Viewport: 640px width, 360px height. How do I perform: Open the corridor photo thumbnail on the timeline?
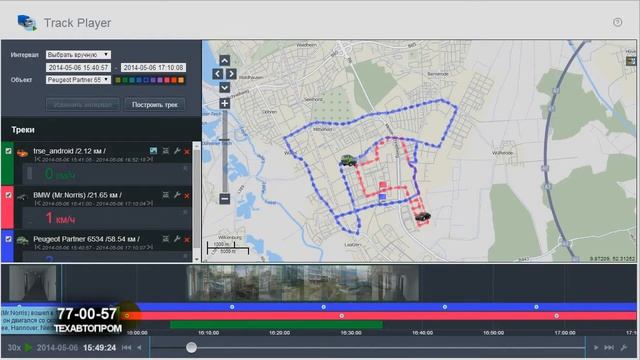coord(33,283)
